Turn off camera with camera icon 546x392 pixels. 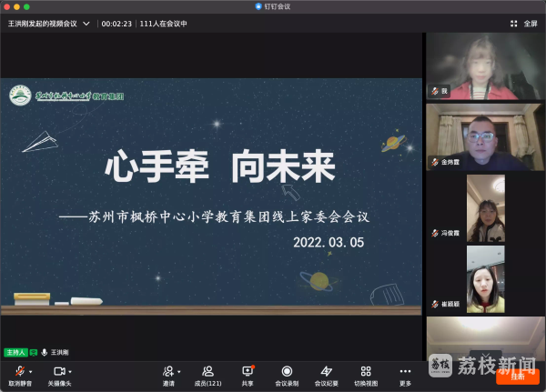59,371
